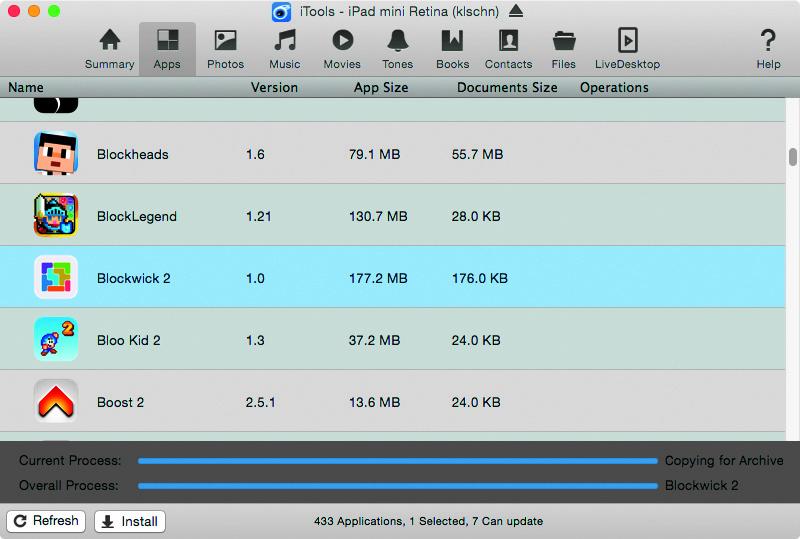Sort the list by Version column
The image size is (800, 539).
pos(274,87)
